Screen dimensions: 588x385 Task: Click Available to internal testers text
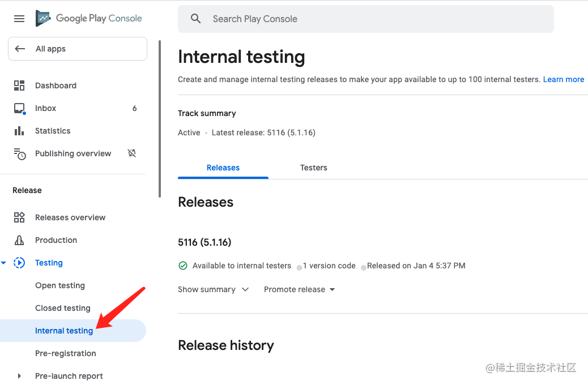pos(242,266)
